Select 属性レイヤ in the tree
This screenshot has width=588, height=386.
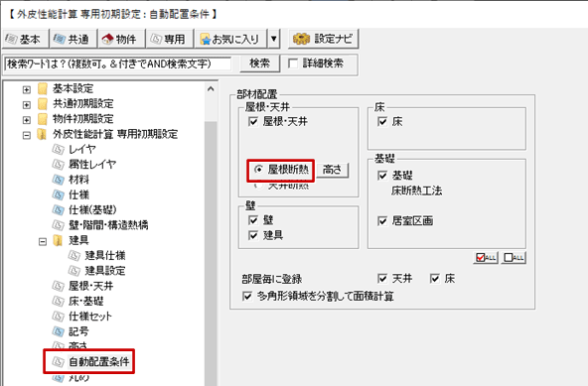pos(92,165)
